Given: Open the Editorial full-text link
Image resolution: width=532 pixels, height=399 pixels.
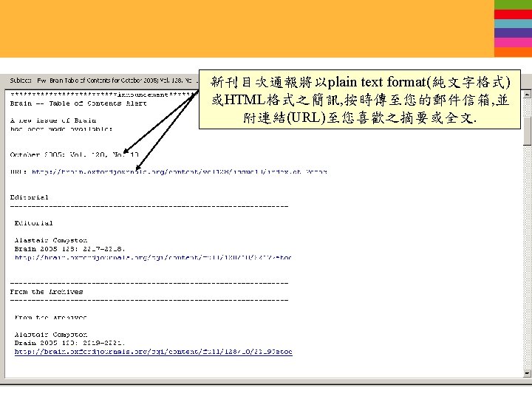Looking at the screenshot, I should (x=153, y=258).
